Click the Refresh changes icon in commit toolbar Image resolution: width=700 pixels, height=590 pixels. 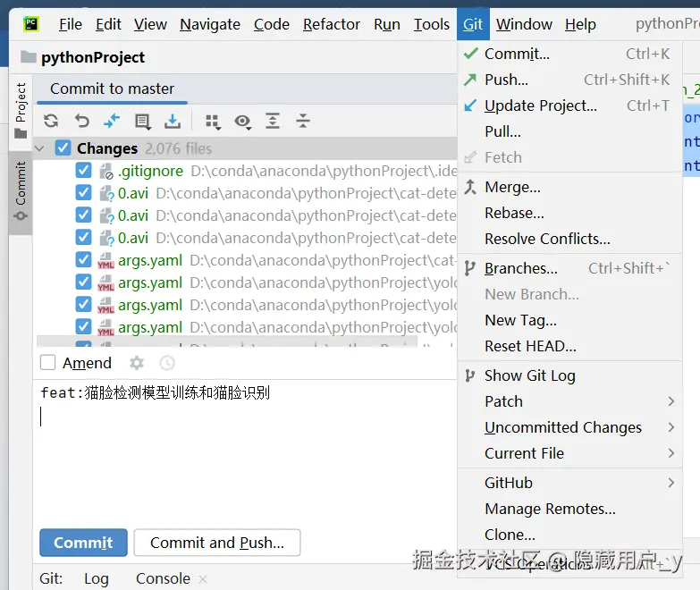pos(51,121)
